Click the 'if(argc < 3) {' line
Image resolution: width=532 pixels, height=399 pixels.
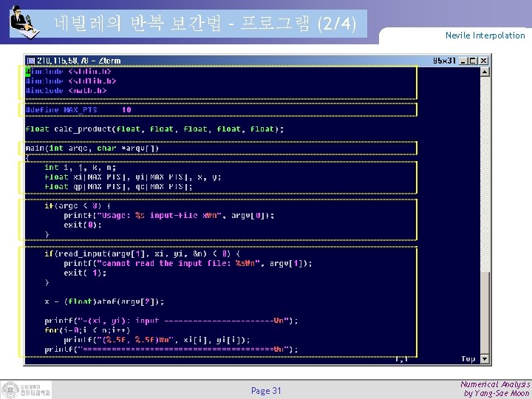(78, 206)
